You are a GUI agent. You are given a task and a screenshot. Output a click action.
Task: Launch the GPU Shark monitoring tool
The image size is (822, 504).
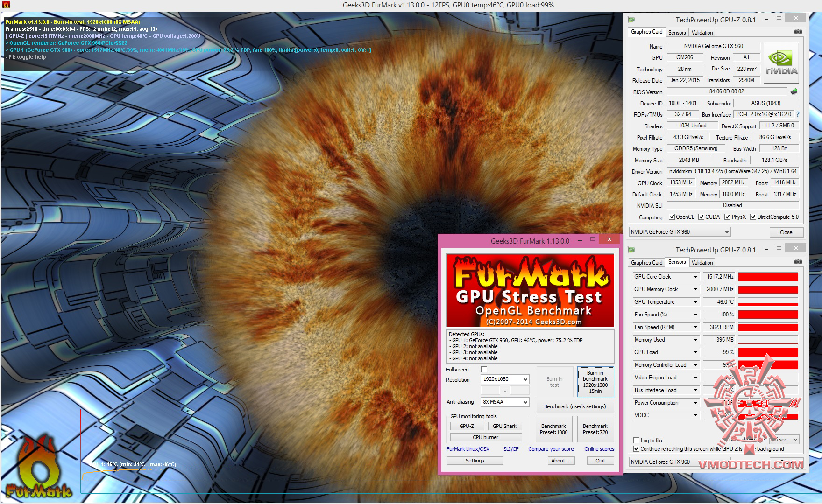tap(504, 426)
